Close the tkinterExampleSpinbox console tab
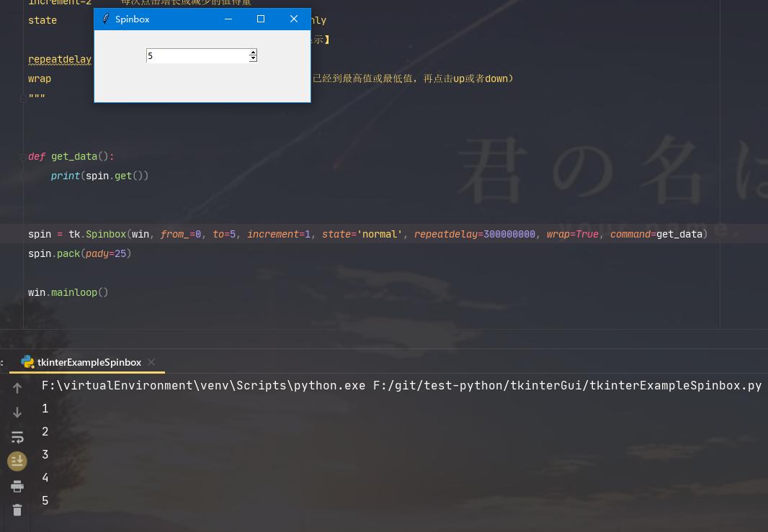The image size is (768, 532). [x=151, y=362]
